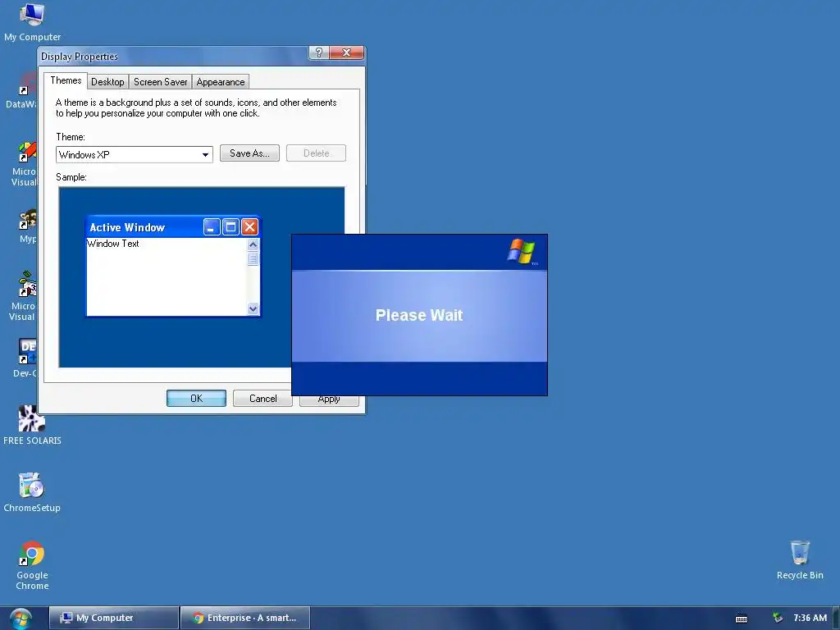
Task: Activate the My Computer taskbar button
Action: (113, 618)
